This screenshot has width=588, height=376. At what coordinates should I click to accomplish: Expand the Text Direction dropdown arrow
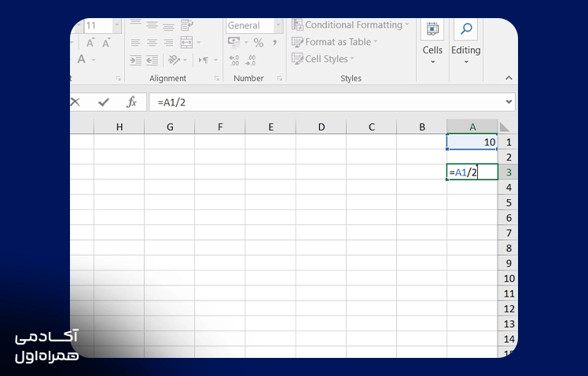215,60
